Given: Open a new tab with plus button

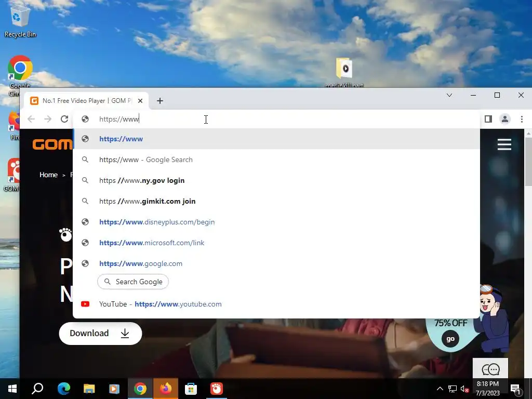Looking at the screenshot, I should (160, 101).
